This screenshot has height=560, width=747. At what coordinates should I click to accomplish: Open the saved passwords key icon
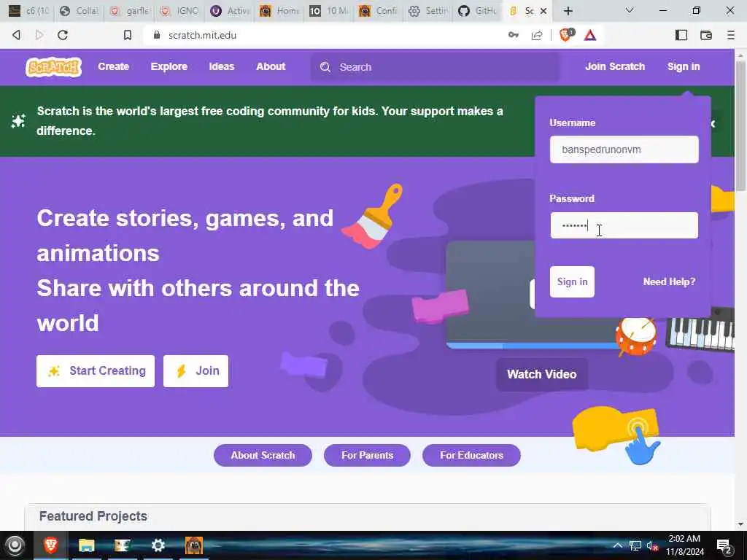click(514, 35)
